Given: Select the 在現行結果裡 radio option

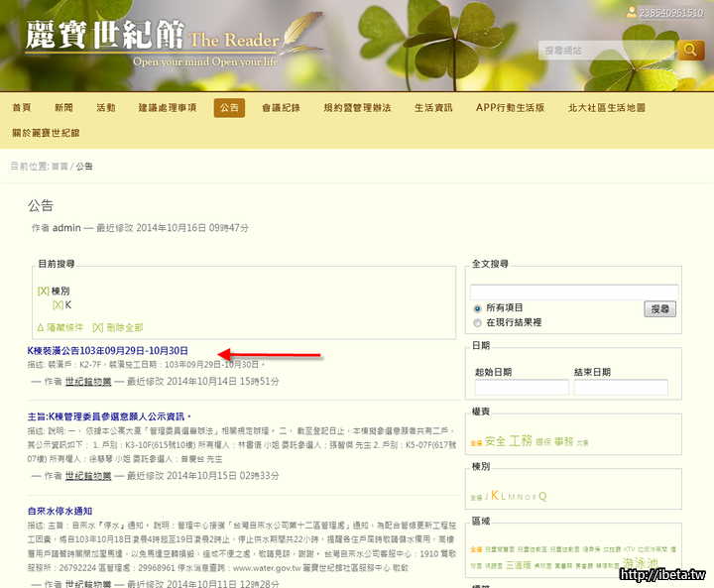Looking at the screenshot, I should coord(478,322).
